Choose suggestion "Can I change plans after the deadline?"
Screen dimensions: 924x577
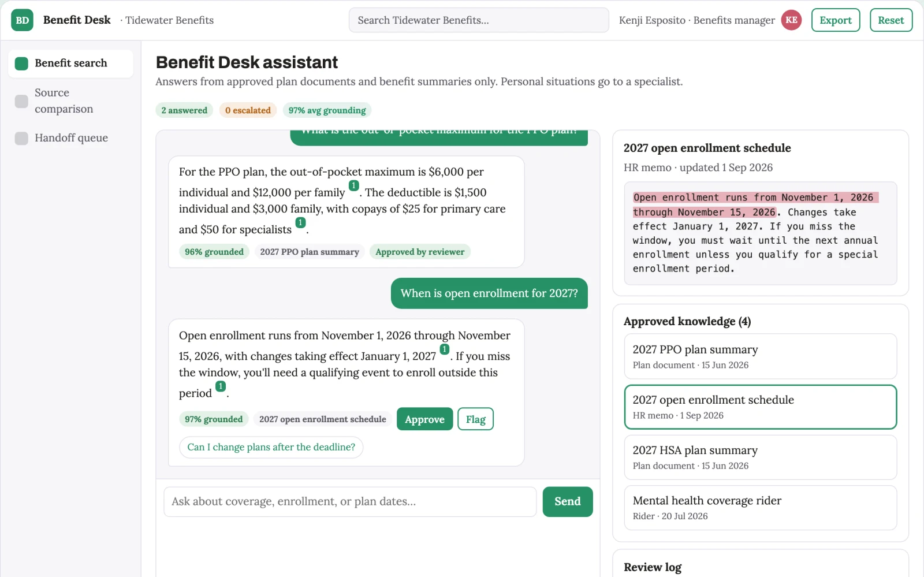271,447
